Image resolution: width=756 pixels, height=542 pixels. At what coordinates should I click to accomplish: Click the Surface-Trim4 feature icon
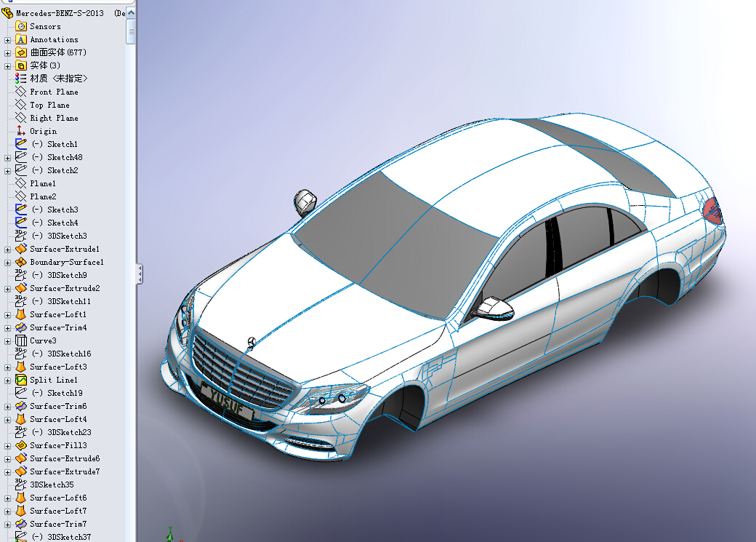[21, 327]
